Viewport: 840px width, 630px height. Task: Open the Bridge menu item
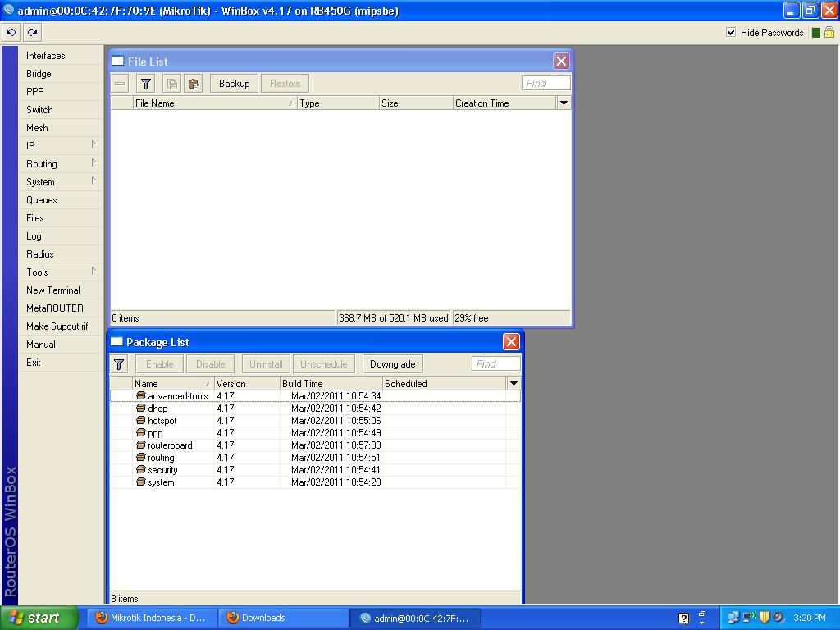point(61,74)
